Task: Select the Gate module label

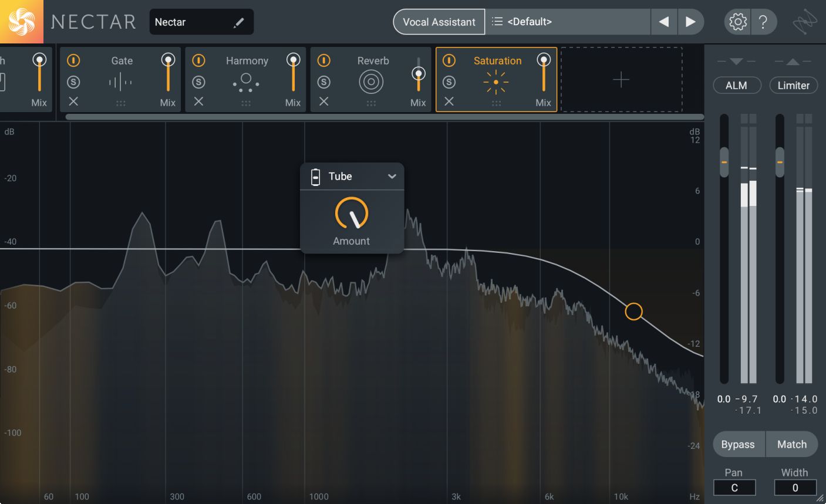Action: [122, 60]
